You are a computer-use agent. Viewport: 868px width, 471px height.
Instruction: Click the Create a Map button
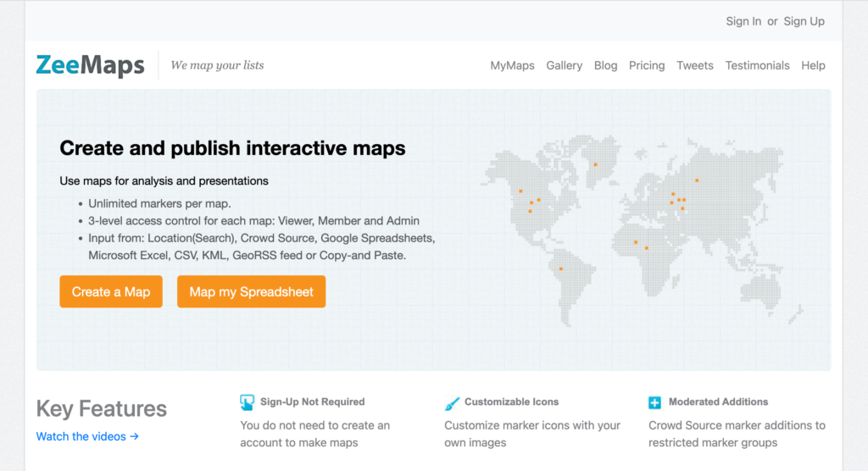tap(111, 291)
